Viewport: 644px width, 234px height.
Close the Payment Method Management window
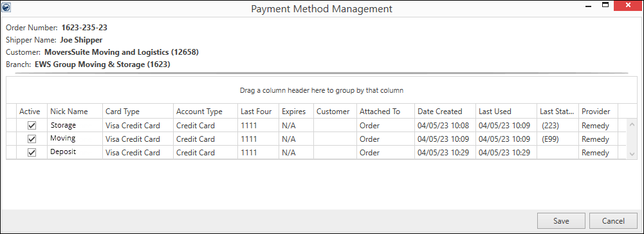(x=628, y=5)
